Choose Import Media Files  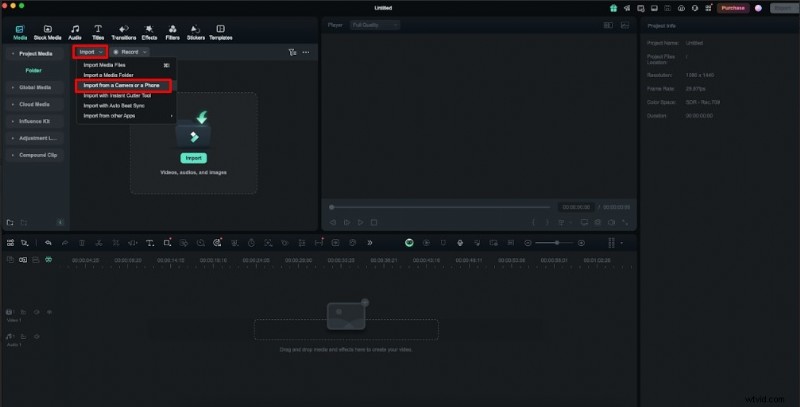pyautogui.click(x=126, y=65)
